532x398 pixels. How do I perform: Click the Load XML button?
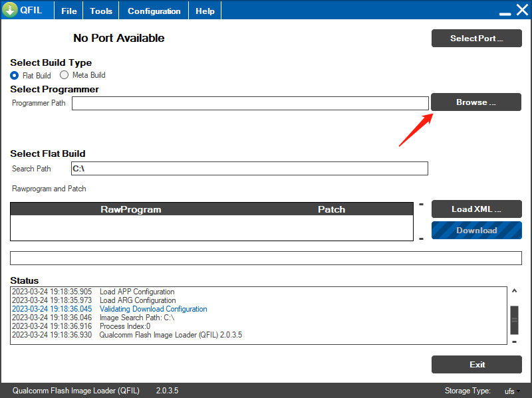pyautogui.click(x=476, y=209)
